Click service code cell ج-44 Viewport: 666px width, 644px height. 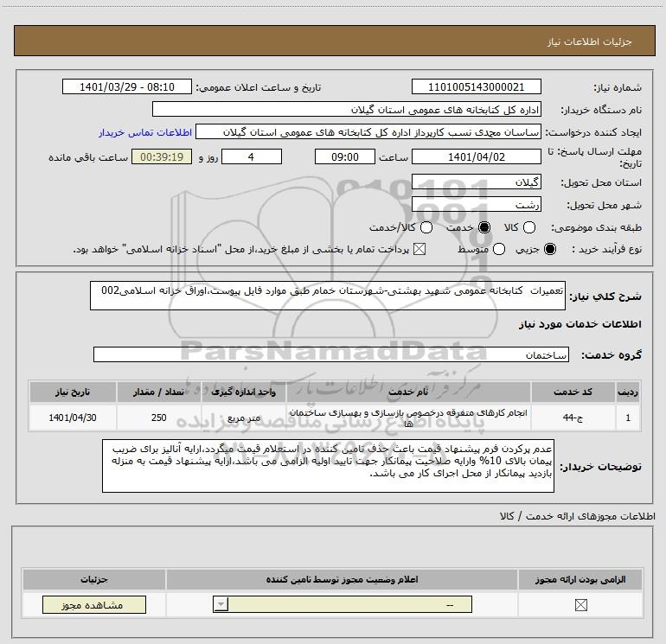(573, 418)
